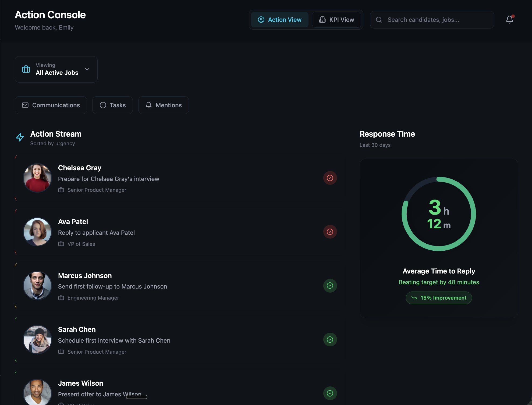Select the Action View tab
The height and width of the screenshot is (405, 532).
tap(279, 19)
